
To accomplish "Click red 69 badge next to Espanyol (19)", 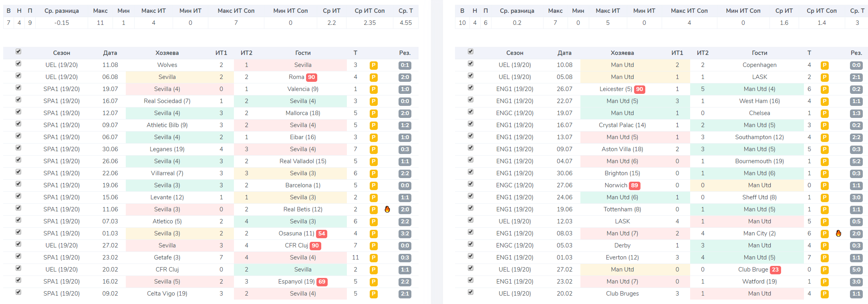I will click(322, 282).
